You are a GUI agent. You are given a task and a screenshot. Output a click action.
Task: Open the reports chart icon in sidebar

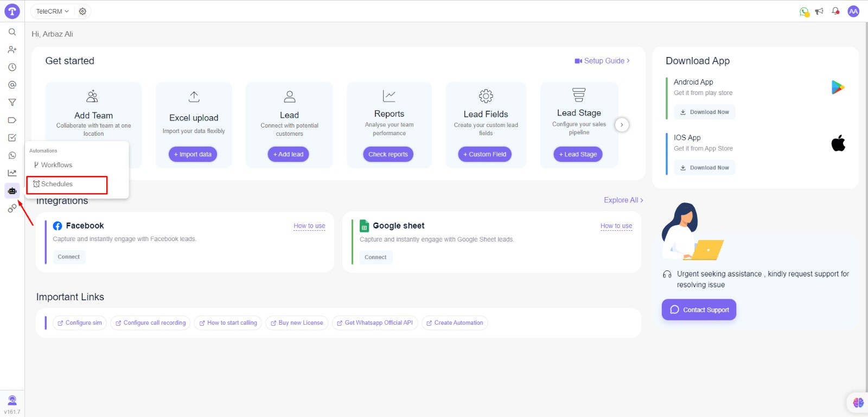pyautogui.click(x=12, y=173)
